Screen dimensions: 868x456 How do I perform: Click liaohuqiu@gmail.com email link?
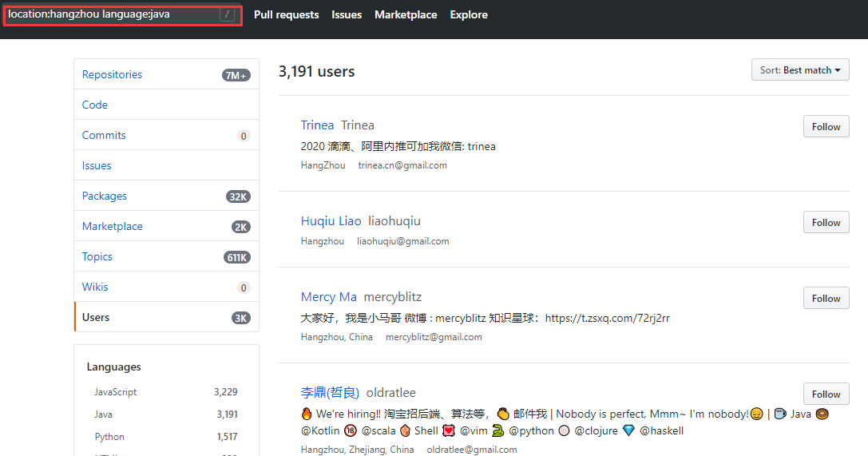(403, 240)
